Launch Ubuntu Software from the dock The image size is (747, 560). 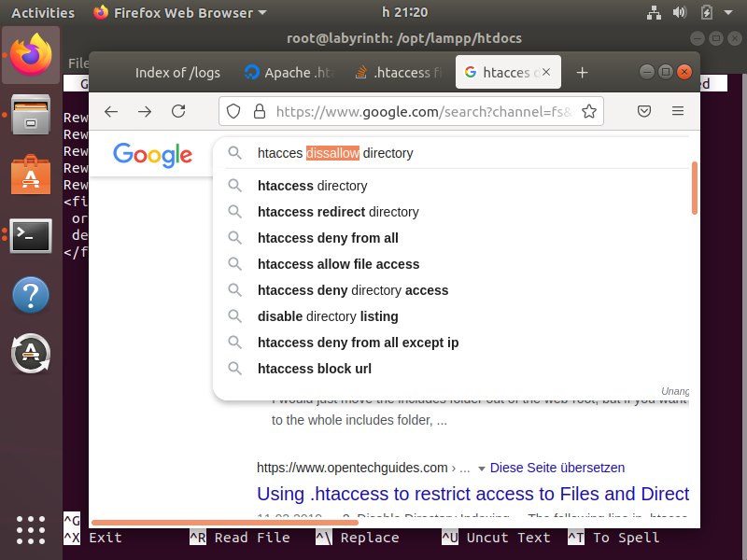(x=31, y=175)
